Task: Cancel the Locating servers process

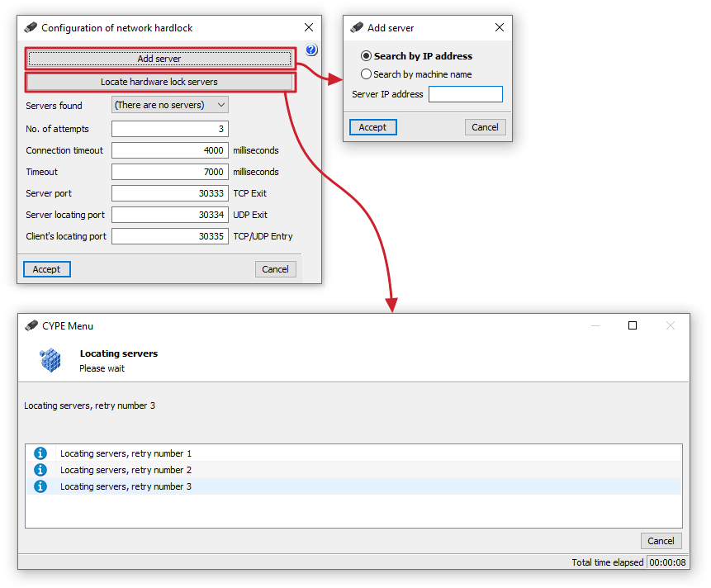Action: point(661,541)
